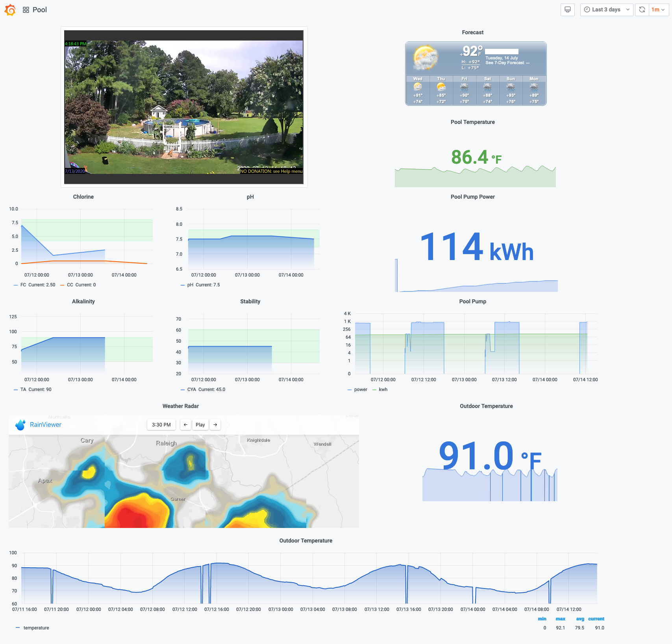The width and height of the screenshot is (672, 644).
Task: Enable kiosk mode via the monitor icon
Action: 567,9
